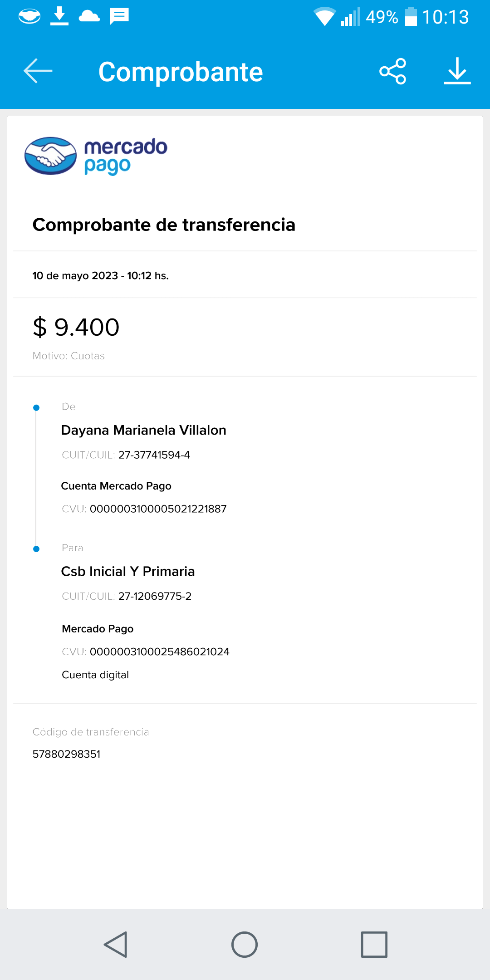This screenshot has height=980, width=490.
Task: Tap the download notification in status bar
Action: coord(59,17)
